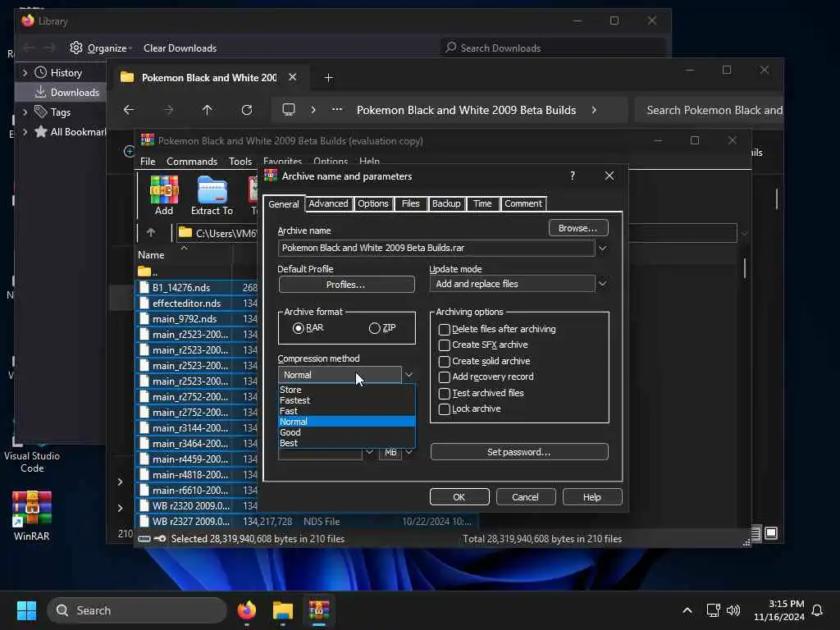Click the dialog Help button
The image size is (840, 630).
coord(592,497)
